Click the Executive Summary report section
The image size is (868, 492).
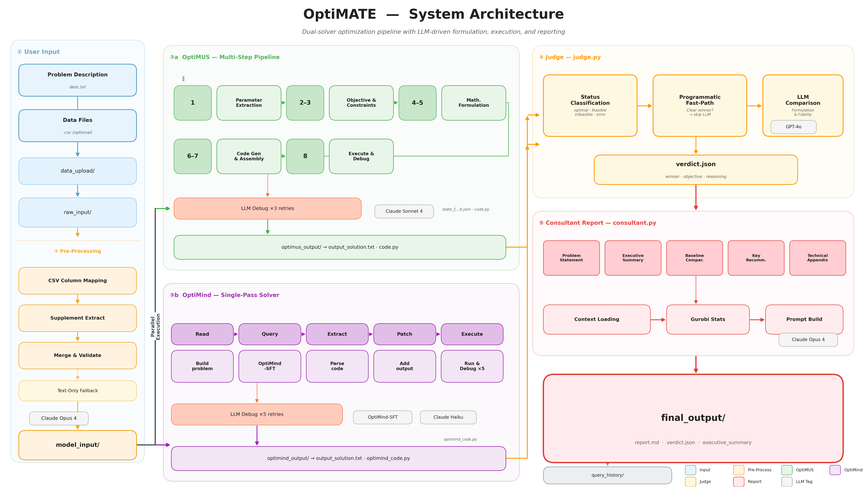pyautogui.click(x=633, y=258)
